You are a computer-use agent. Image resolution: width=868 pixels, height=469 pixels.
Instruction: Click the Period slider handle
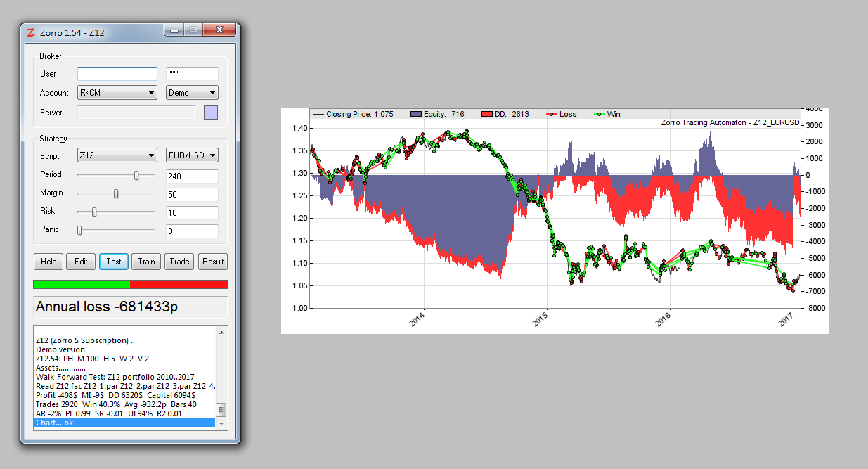point(136,175)
